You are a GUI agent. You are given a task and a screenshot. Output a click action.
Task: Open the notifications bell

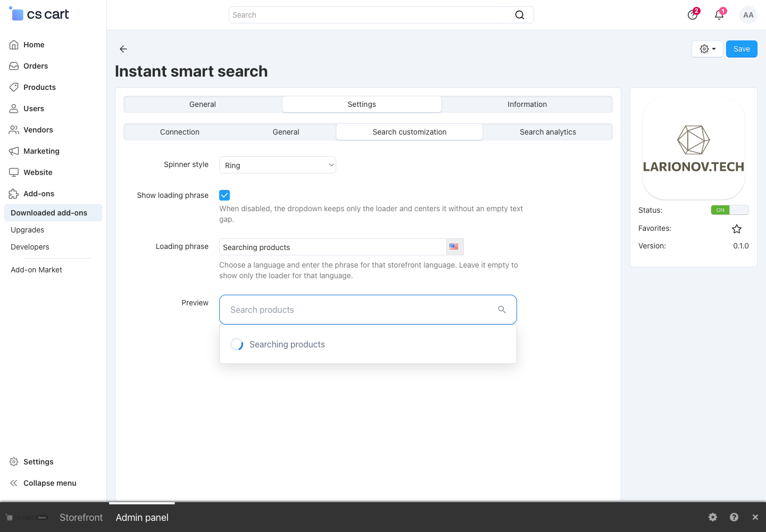(x=719, y=14)
